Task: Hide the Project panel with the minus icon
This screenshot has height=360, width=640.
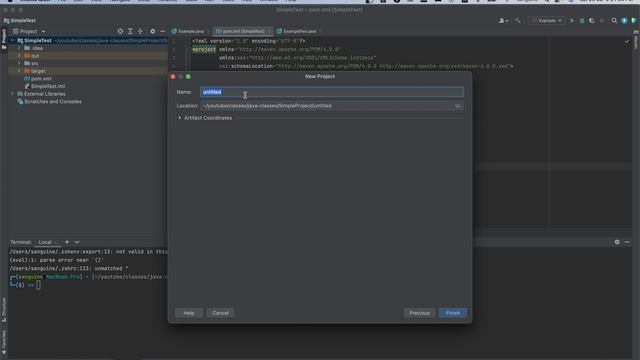Action: 162,31
